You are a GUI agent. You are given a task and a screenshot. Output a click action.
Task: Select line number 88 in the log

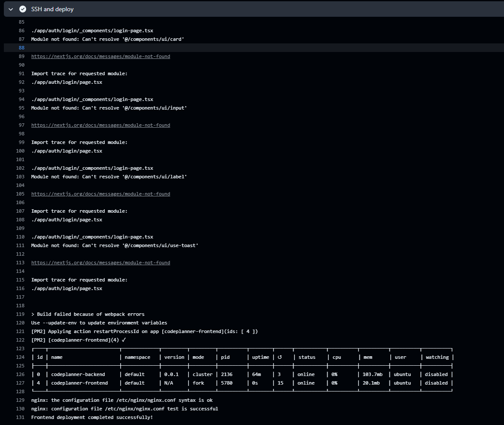pos(21,48)
